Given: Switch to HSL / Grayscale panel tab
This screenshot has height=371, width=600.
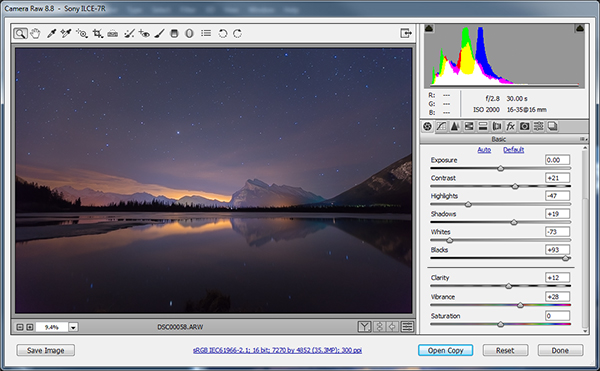Looking at the screenshot, I should pyautogui.click(x=469, y=126).
